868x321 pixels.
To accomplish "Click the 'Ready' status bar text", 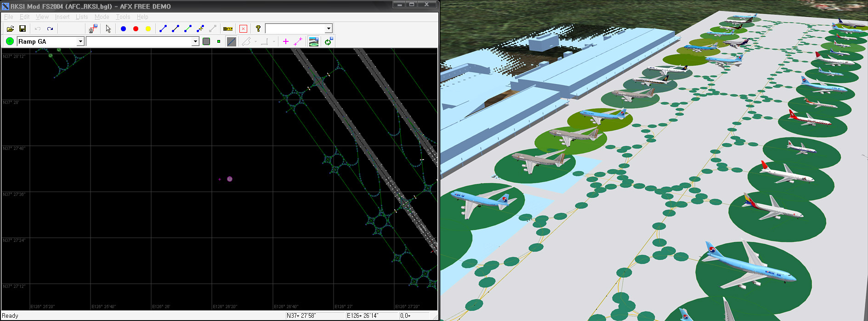I will 10,315.
